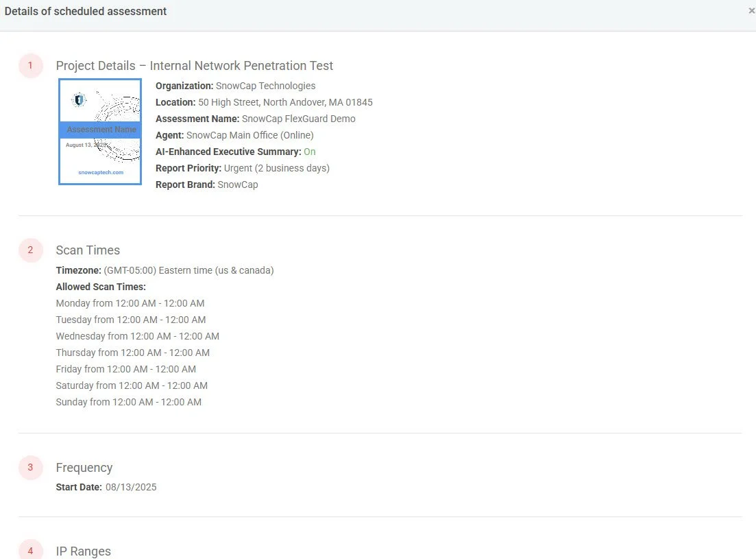
Task: Click the Scan Times section heading
Action: click(x=88, y=250)
